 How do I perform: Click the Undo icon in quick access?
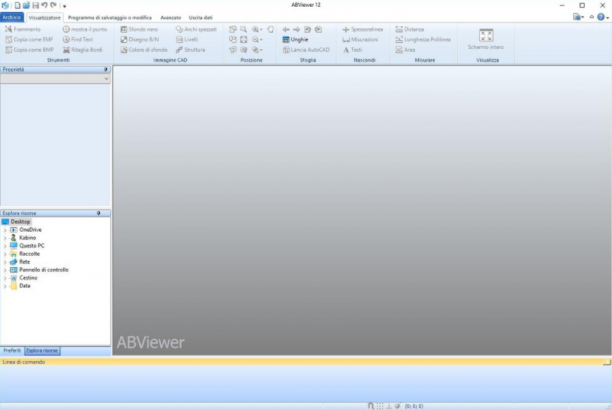click(x=44, y=5)
